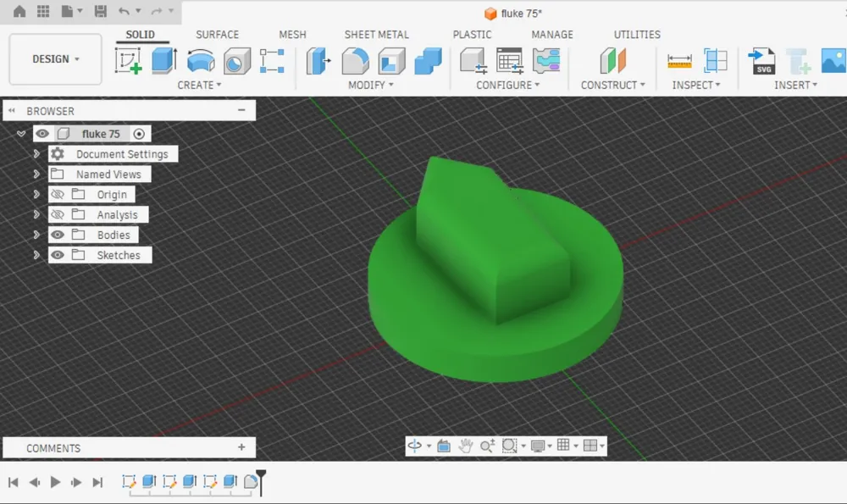The height and width of the screenshot is (504, 847).
Task: Show the hidden Origin folder
Action: (58, 195)
